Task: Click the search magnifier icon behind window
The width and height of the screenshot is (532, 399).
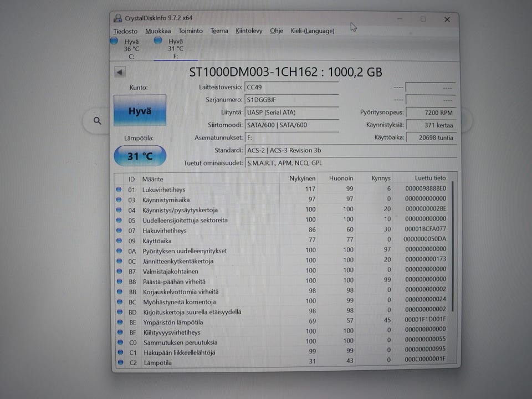Action: point(98,121)
